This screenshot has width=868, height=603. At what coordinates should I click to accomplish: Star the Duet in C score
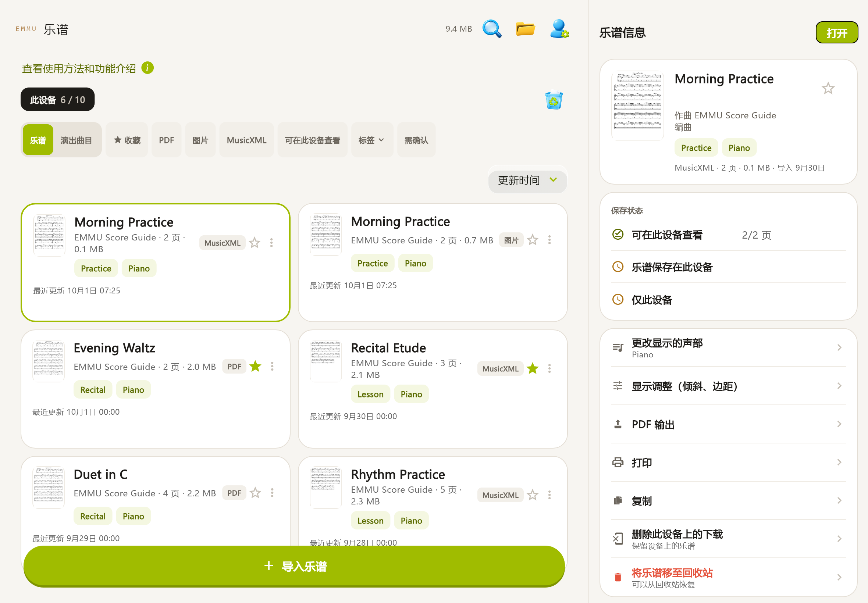click(x=256, y=493)
